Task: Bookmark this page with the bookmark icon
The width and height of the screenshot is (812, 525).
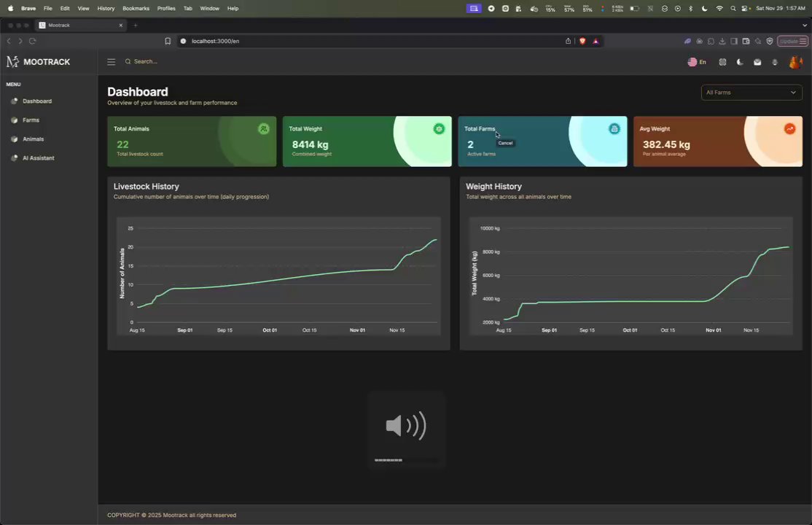Action: pos(167,41)
